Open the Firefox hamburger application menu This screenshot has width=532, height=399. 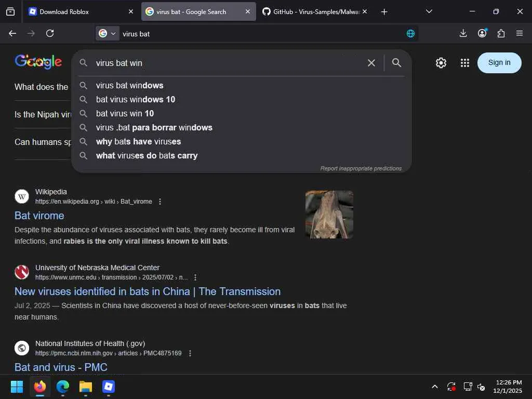pyautogui.click(x=520, y=33)
